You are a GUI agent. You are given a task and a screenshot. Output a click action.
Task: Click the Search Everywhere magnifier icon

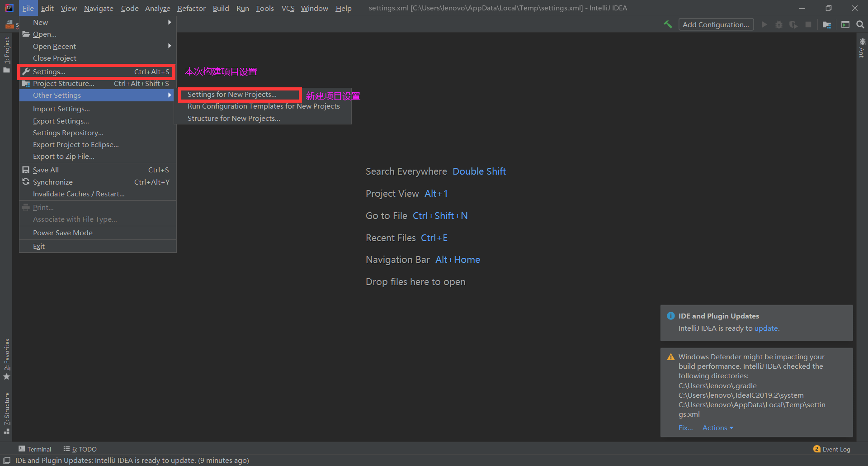click(860, 24)
